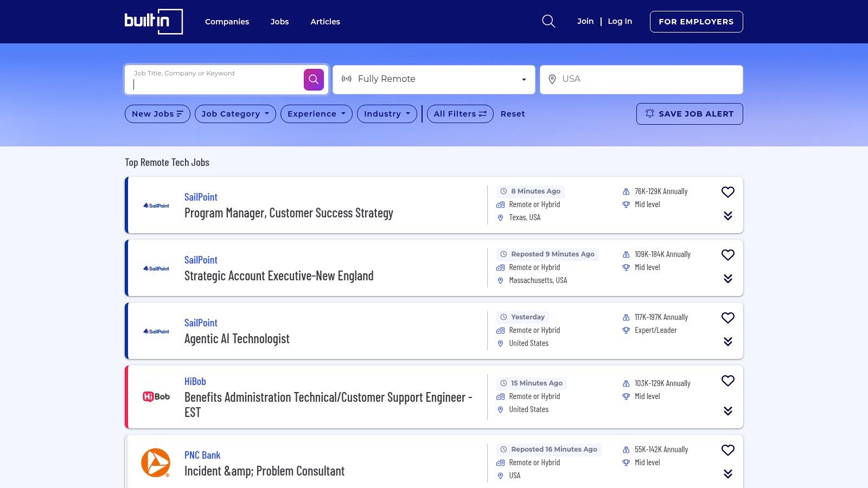Expand the PNC Bank Incident Consultant card
The height and width of the screenshot is (488, 868).
pyautogui.click(x=728, y=474)
